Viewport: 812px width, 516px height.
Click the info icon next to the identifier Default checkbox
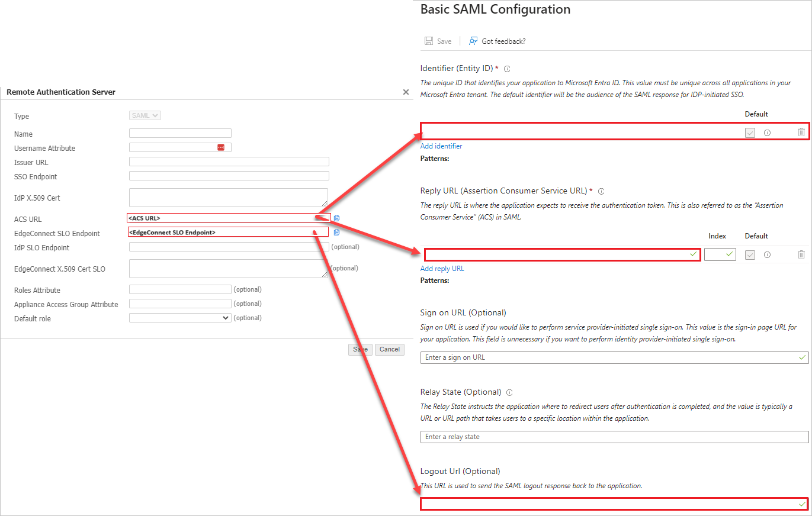click(767, 132)
